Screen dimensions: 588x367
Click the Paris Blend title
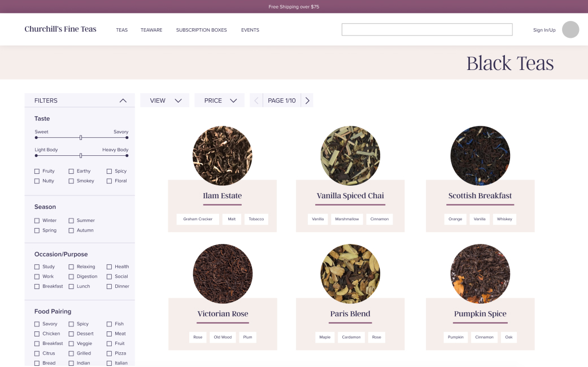point(350,314)
